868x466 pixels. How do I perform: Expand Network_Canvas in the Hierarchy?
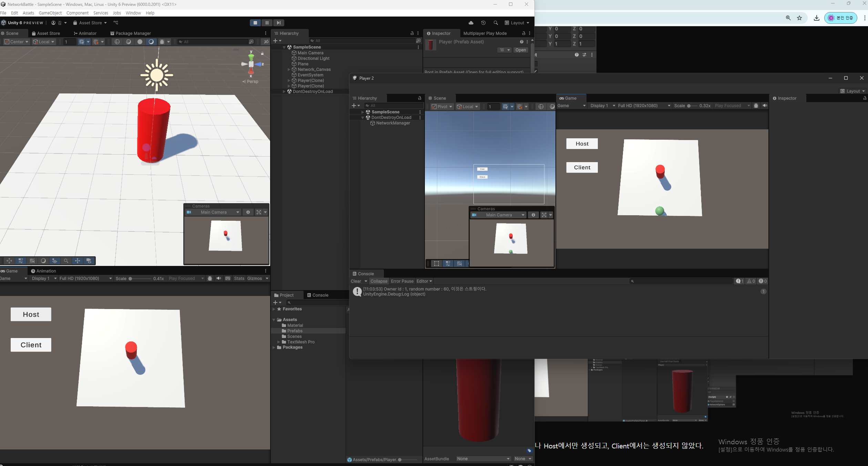(289, 69)
